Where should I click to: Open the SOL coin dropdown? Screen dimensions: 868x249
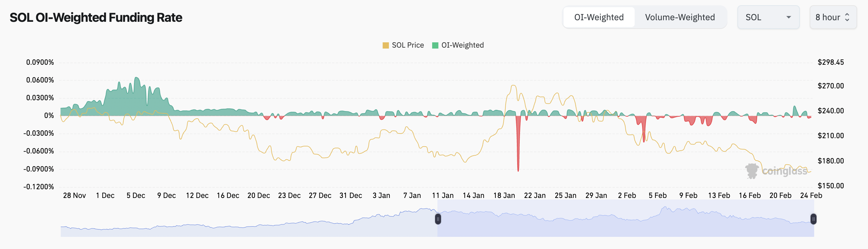click(768, 17)
